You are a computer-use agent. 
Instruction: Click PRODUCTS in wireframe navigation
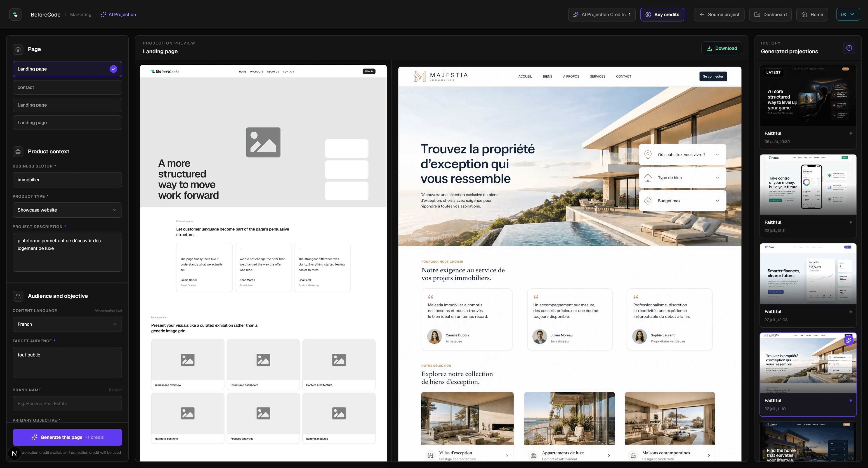coord(256,72)
